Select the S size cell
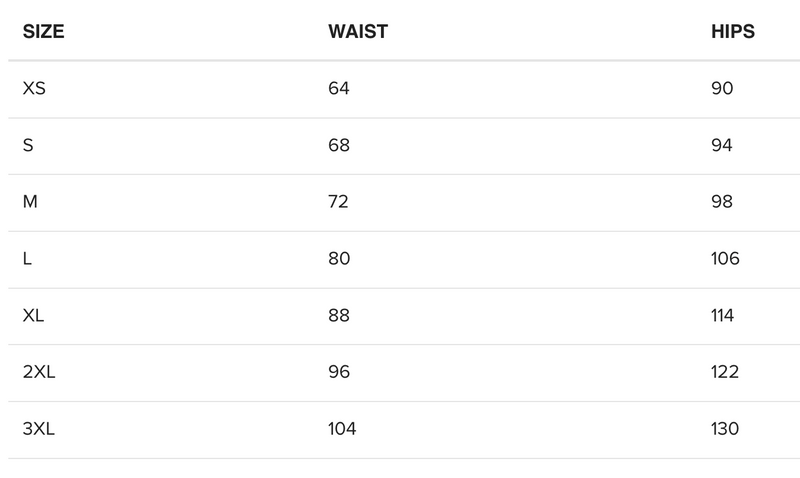 pos(28,146)
